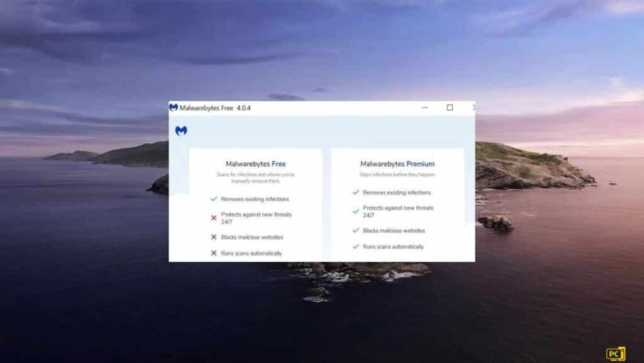Click "Stops infections before they happen" under Premium
This screenshot has width=644, height=363.
pos(397,174)
